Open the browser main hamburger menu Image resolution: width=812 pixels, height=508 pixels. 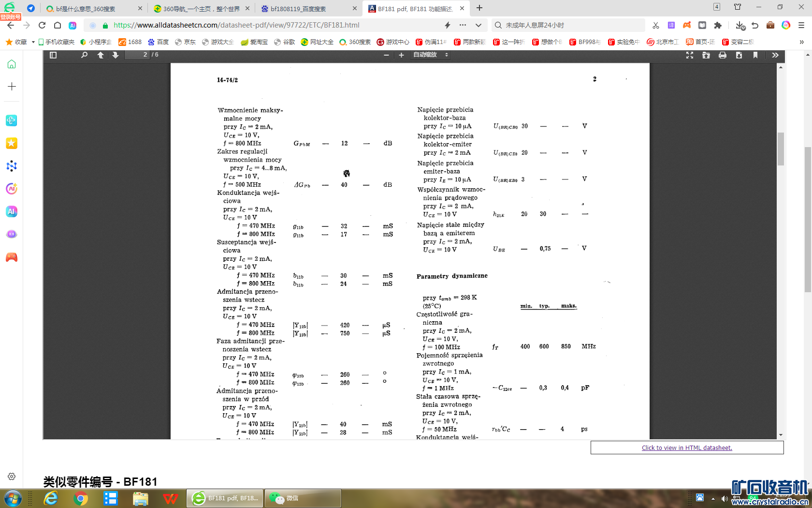tap(801, 25)
